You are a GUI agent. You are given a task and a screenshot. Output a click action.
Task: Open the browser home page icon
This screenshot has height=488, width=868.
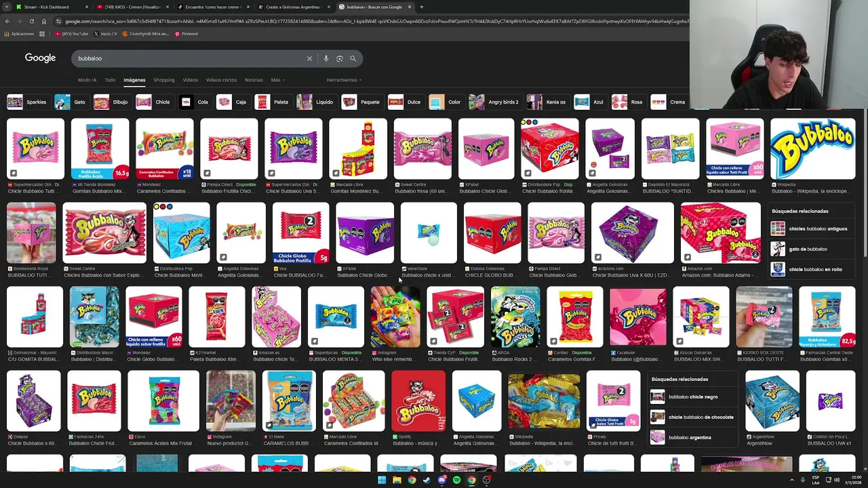click(44, 21)
